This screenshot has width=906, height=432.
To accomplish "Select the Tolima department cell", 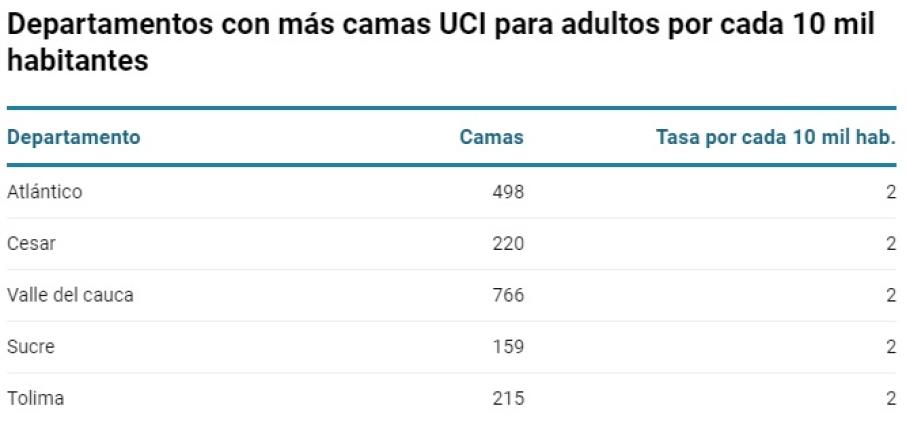I will (x=35, y=398).
